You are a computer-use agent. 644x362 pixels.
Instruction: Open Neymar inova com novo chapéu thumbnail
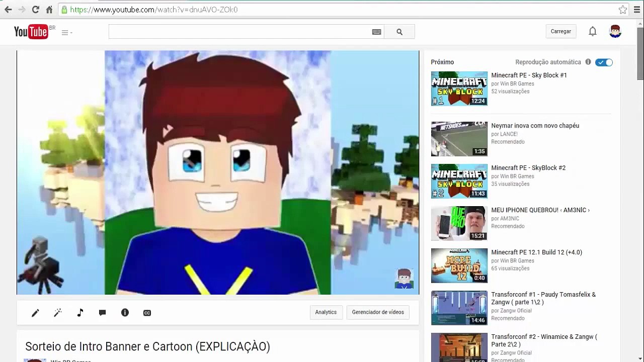pyautogui.click(x=459, y=139)
